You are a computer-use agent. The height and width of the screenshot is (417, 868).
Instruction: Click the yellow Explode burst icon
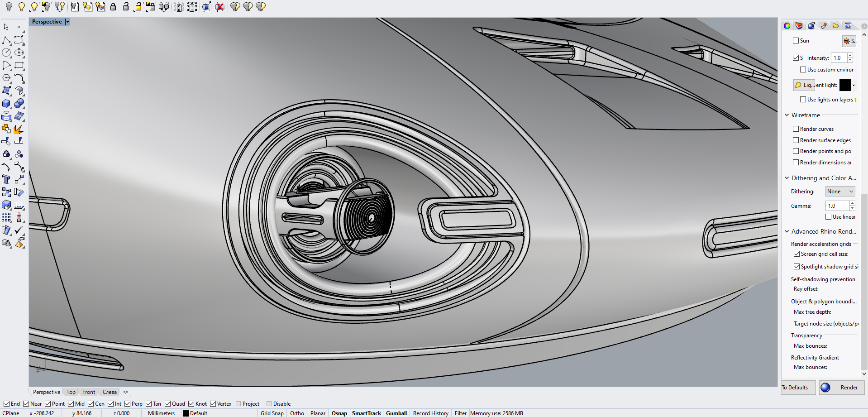coord(18,129)
